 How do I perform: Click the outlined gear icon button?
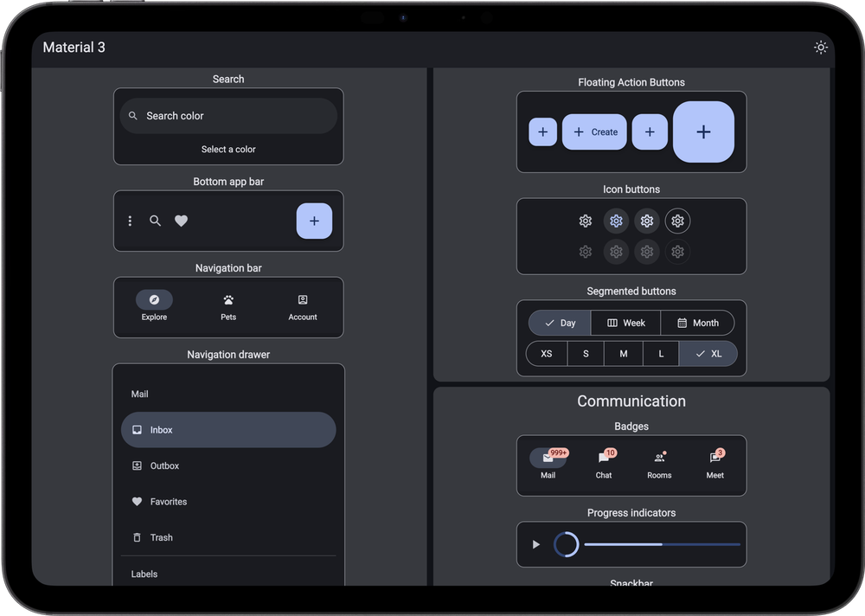click(x=677, y=221)
